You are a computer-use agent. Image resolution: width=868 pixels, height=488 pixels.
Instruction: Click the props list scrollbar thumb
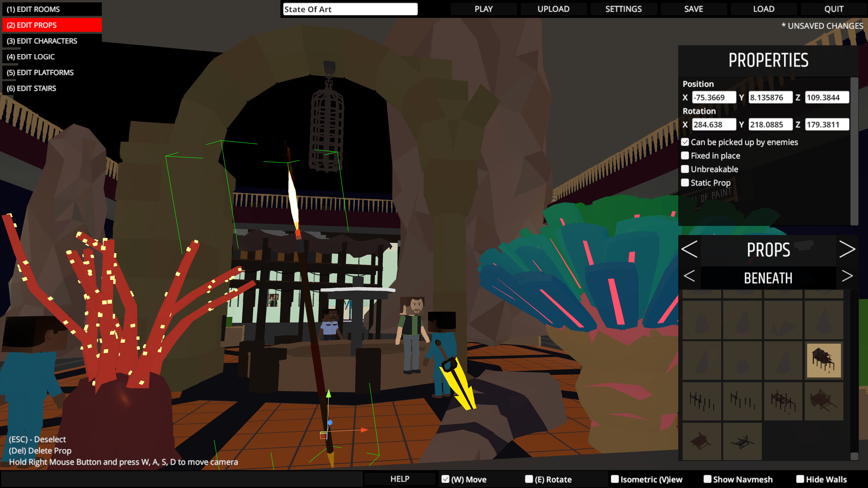854,456
